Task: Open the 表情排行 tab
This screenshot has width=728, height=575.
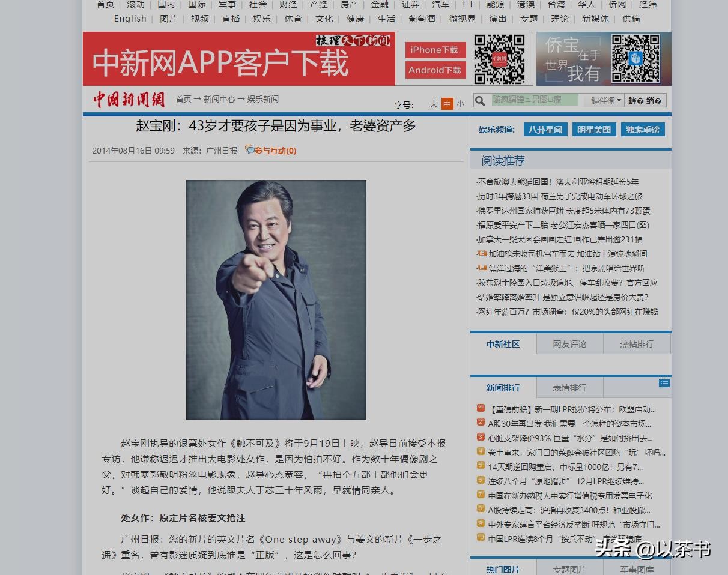Action: [569, 388]
